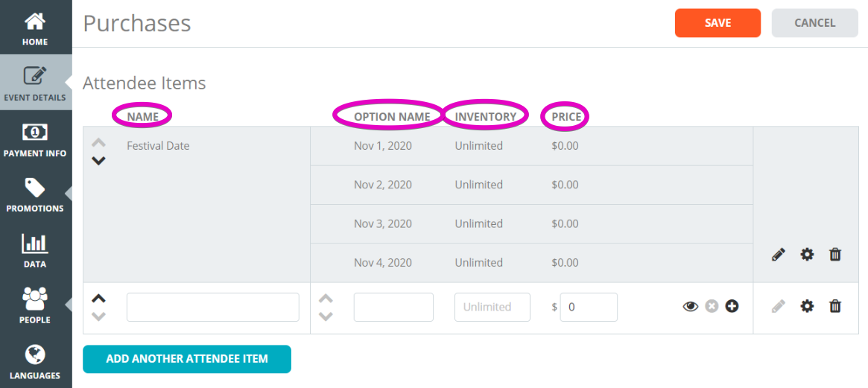Focus the blank attendee item Name field
Image resolution: width=868 pixels, height=388 pixels.
[x=213, y=307]
